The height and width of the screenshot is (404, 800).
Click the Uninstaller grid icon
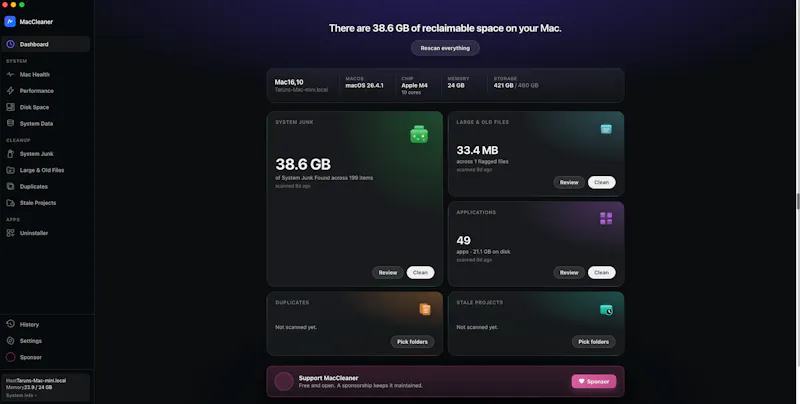(x=10, y=233)
